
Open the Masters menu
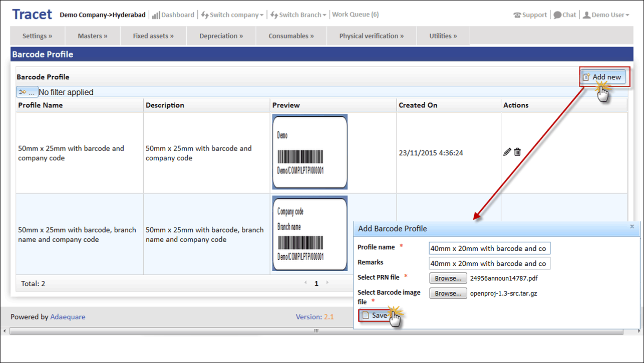(x=92, y=36)
